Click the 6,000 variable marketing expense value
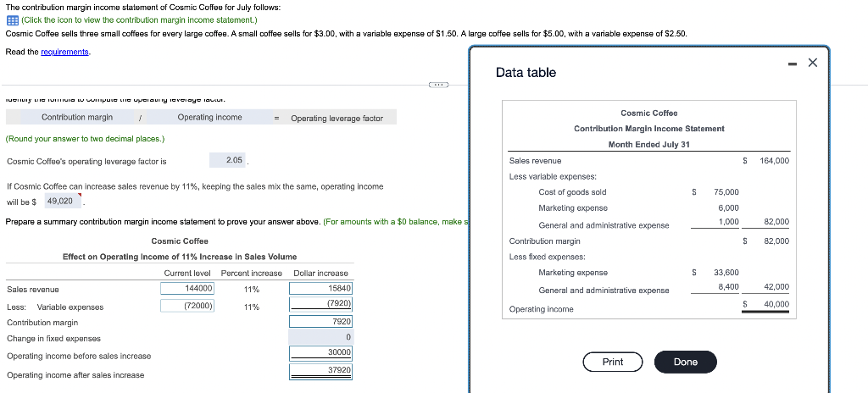Viewport: 868px width, 393px height. pos(728,208)
